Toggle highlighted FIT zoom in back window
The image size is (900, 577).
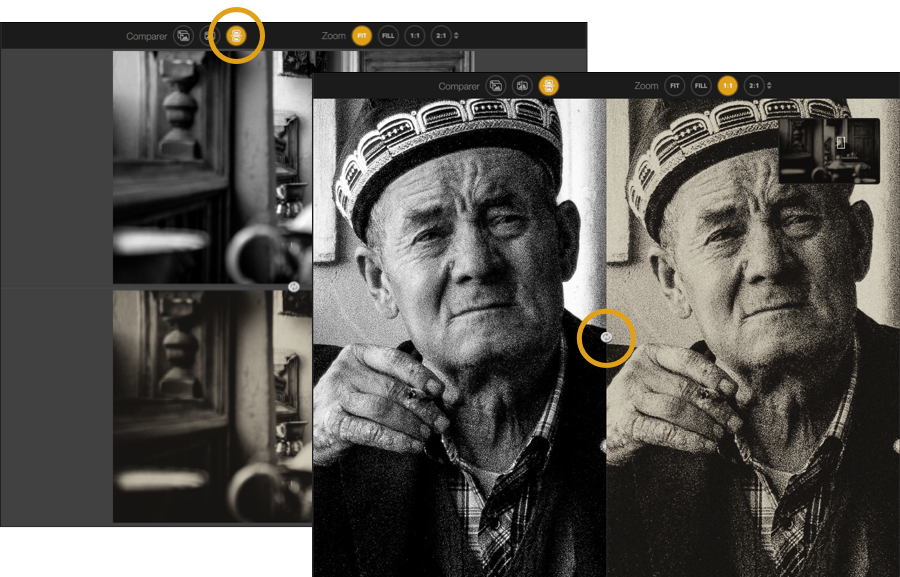(362, 36)
